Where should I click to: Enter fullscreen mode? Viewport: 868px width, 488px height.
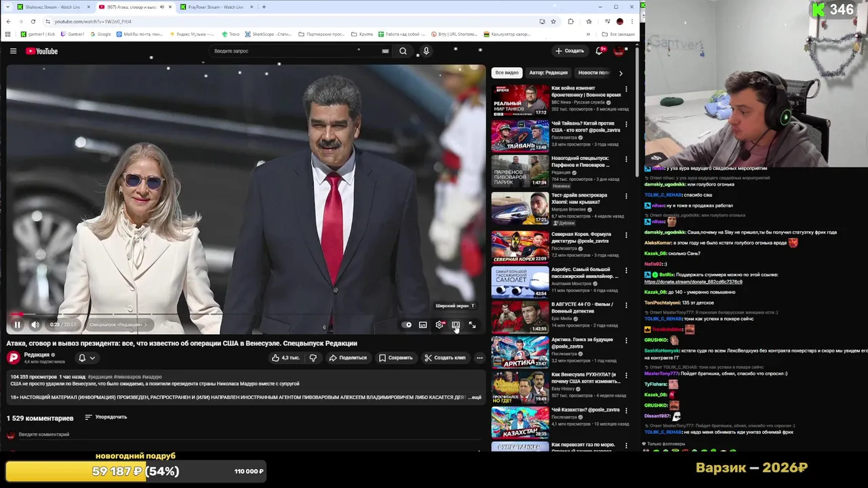472,325
